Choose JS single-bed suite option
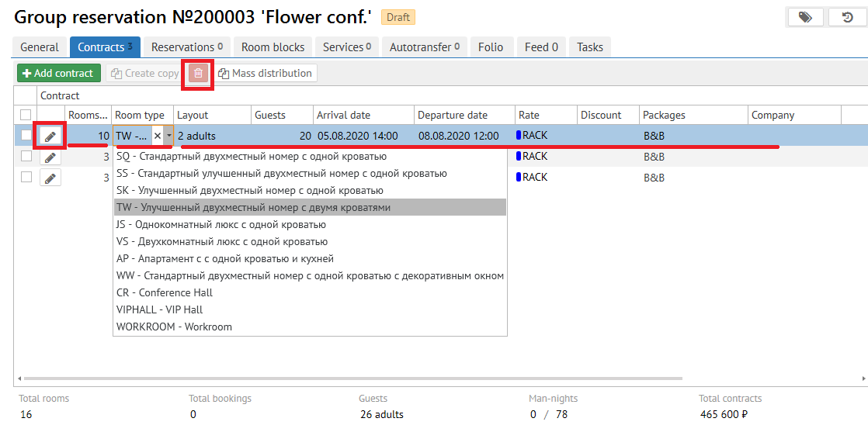The height and width of the screenshot is (439, 868). coord(221,225)
